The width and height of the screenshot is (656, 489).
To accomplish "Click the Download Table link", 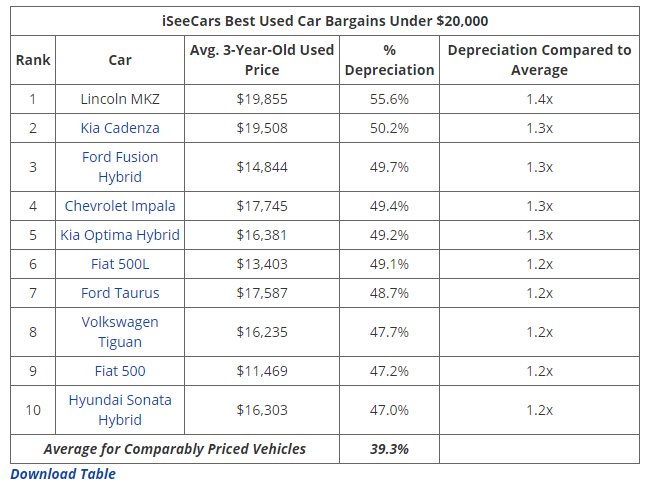I will 63,474.
